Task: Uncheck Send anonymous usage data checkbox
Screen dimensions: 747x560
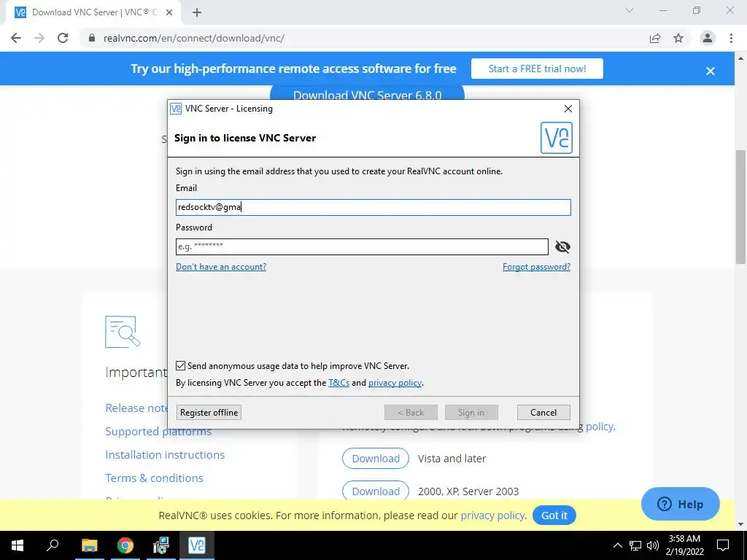Action: (181, 366)
